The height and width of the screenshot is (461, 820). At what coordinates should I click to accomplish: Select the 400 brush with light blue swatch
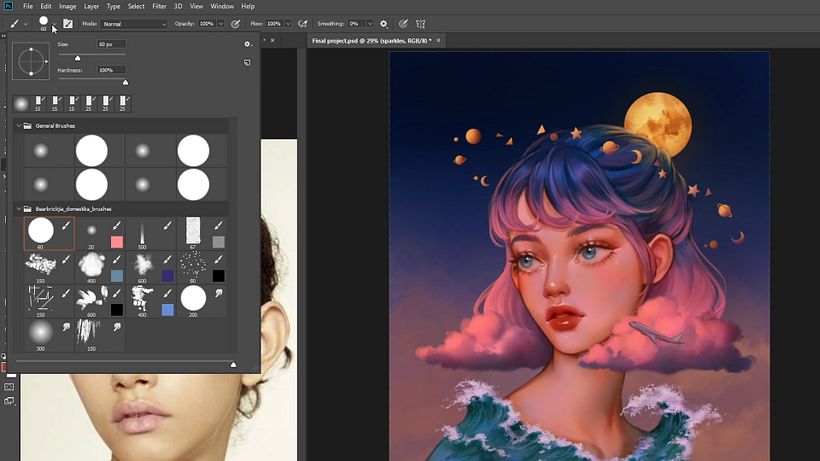(x=151, y=301)
